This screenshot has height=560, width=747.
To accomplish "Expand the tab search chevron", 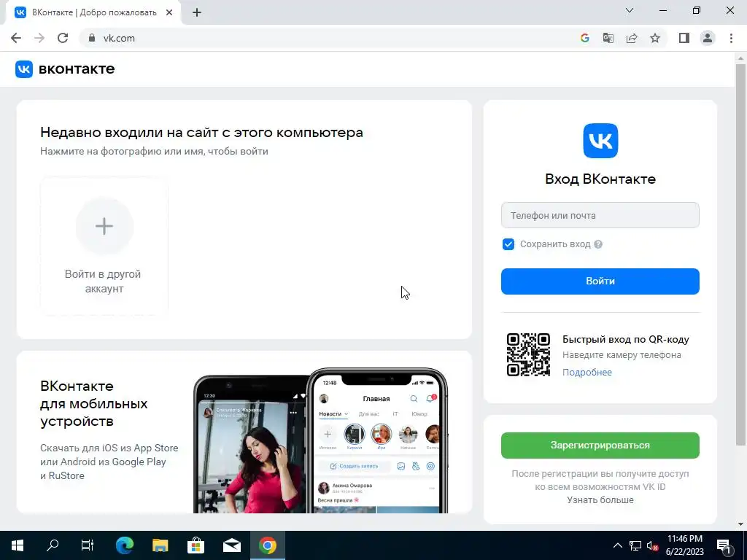I will point(630,10).
